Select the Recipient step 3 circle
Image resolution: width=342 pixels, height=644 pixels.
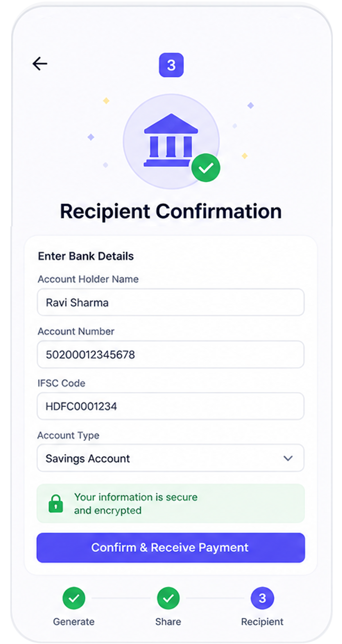pyautogui.click(x=262, y=598)
